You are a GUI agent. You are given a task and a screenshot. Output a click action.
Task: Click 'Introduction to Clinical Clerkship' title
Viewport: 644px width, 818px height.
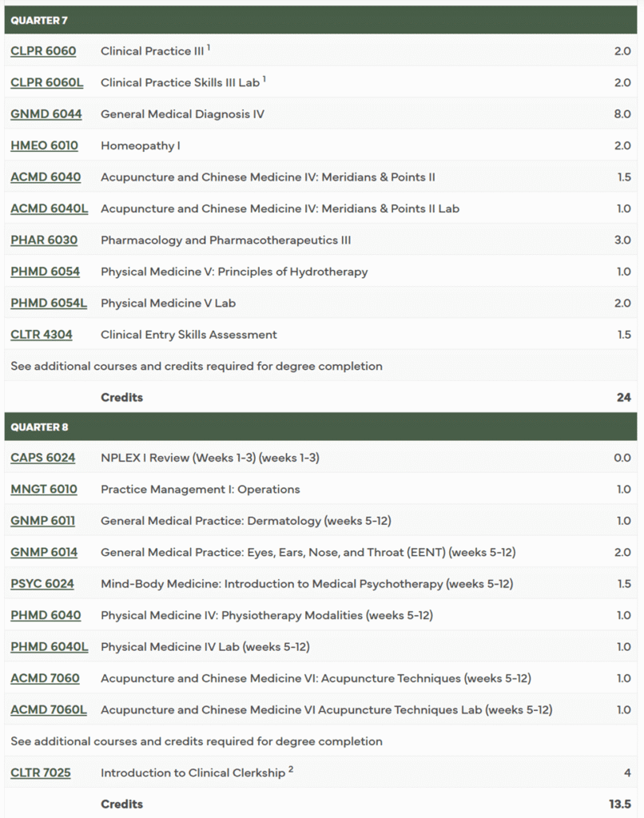click(x=193, y=772)
